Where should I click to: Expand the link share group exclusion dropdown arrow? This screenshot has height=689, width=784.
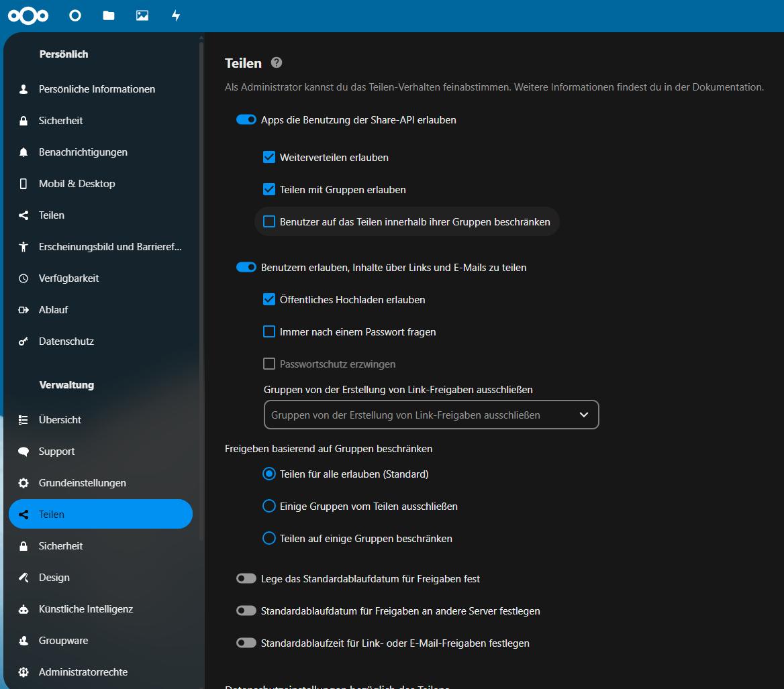click(x=584, y=415)
